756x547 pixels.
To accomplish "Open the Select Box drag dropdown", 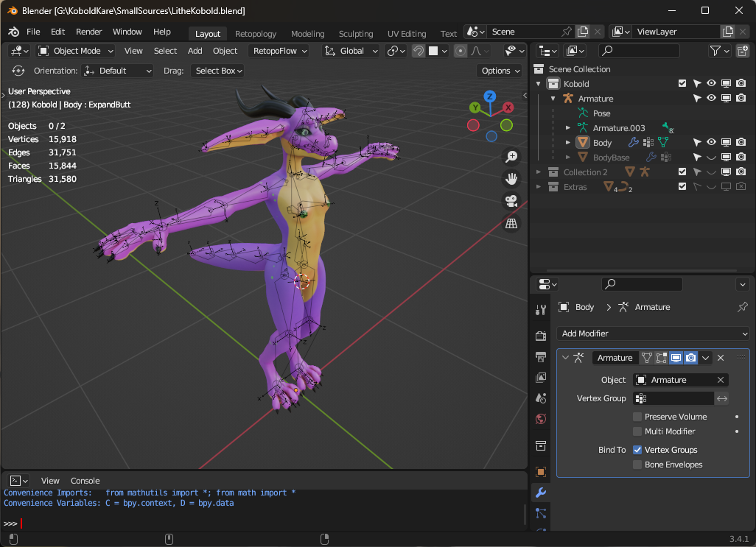I will click(x=217, y=71).
